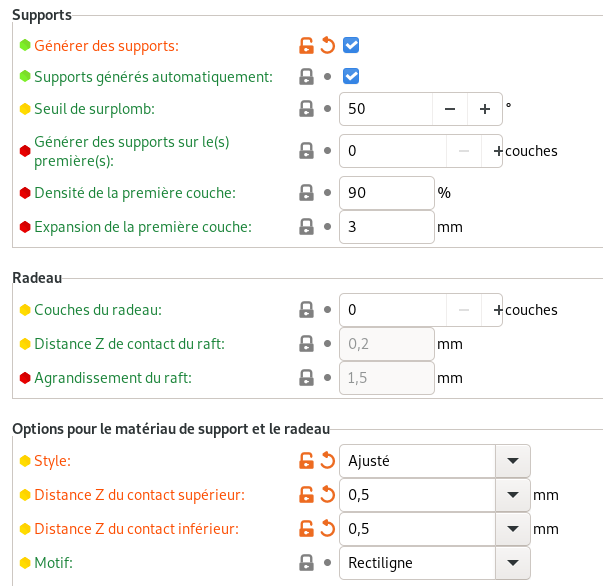Increase Seuil de surplomb with the plus button

(485, 109)
